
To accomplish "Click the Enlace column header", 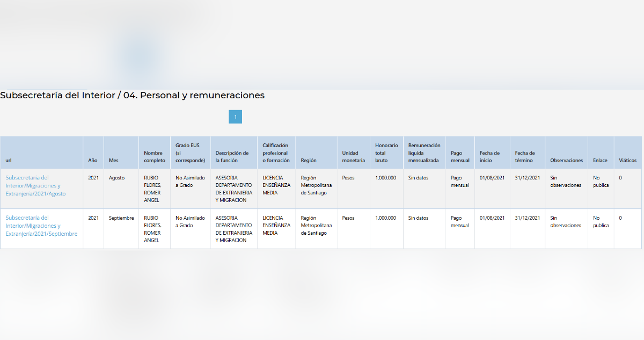I will [600, 160].
